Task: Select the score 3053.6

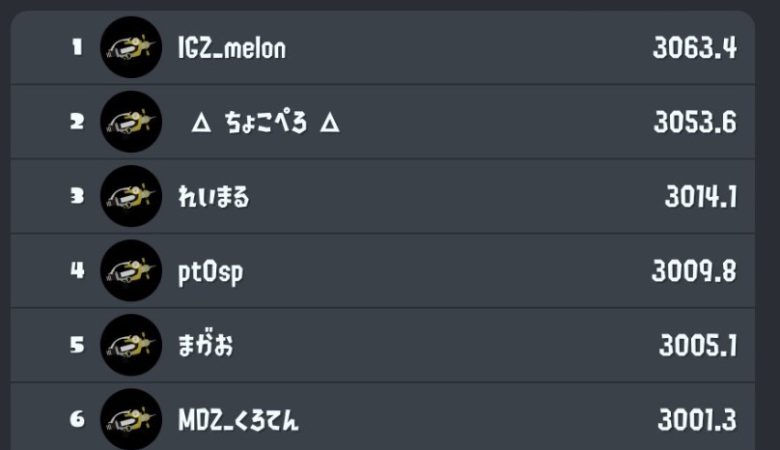Action: point(694,122)
